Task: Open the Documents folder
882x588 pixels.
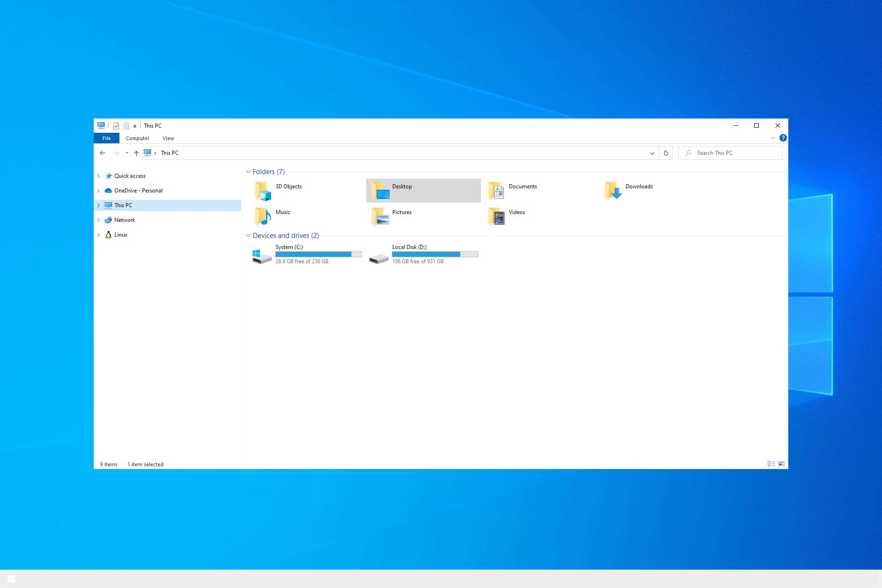Action: pos(523,190)
